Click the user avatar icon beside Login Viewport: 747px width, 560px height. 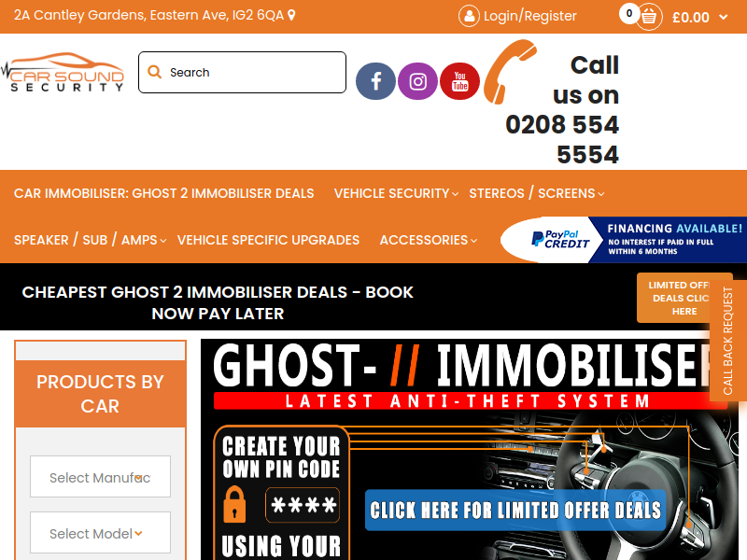click(469, 16)
